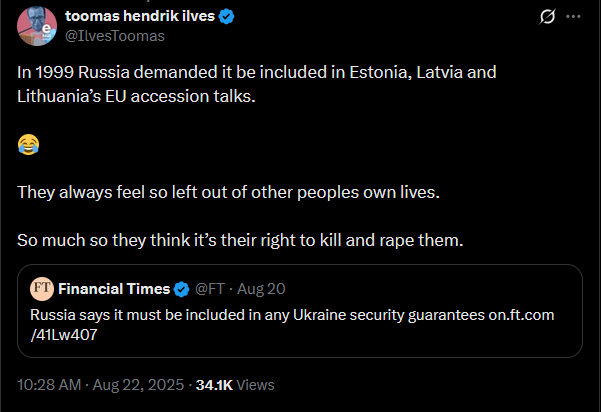Viewport: 601px width, 412px height.
Task: Open the @IlvesToomas handle
Action: coord(115,36)
